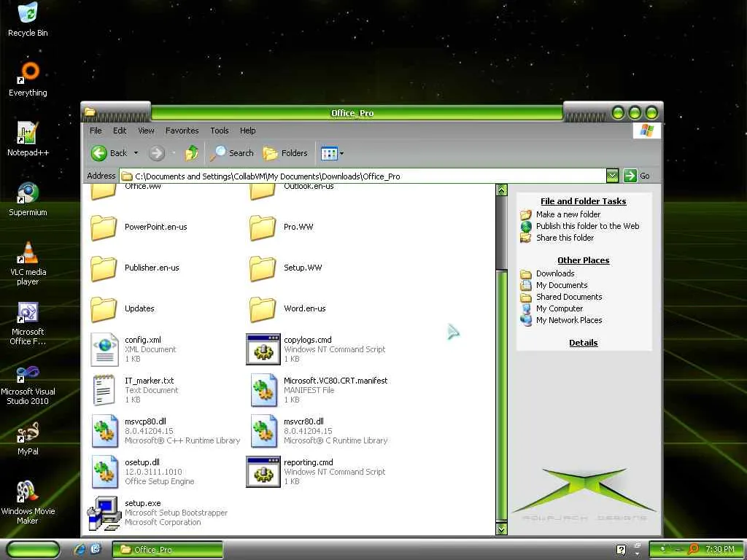The width and height of the screenshot is (747, 560).
Task: Open Notepad++ desktop shortcut
Action: pyautogui.click(x=28, y=139)
